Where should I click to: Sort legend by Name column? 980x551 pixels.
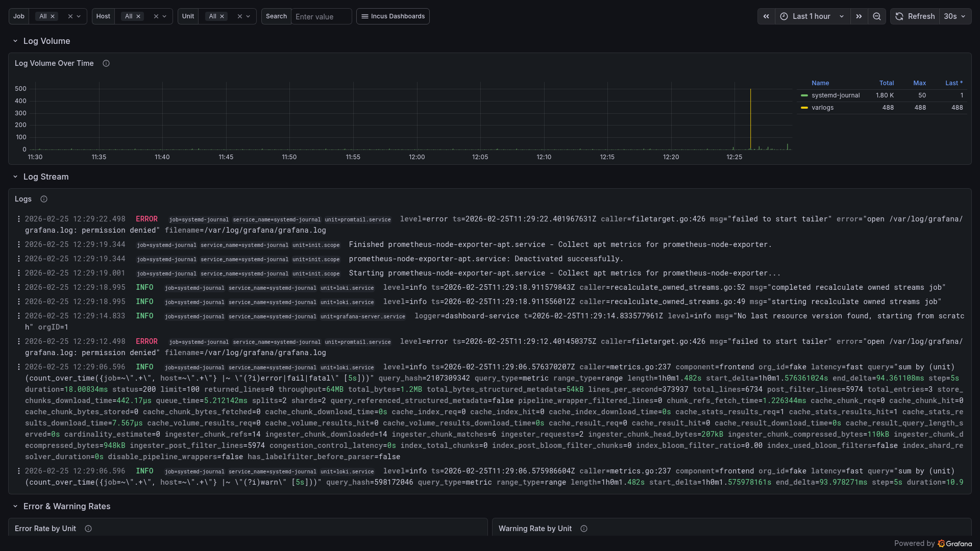point(820,83)
